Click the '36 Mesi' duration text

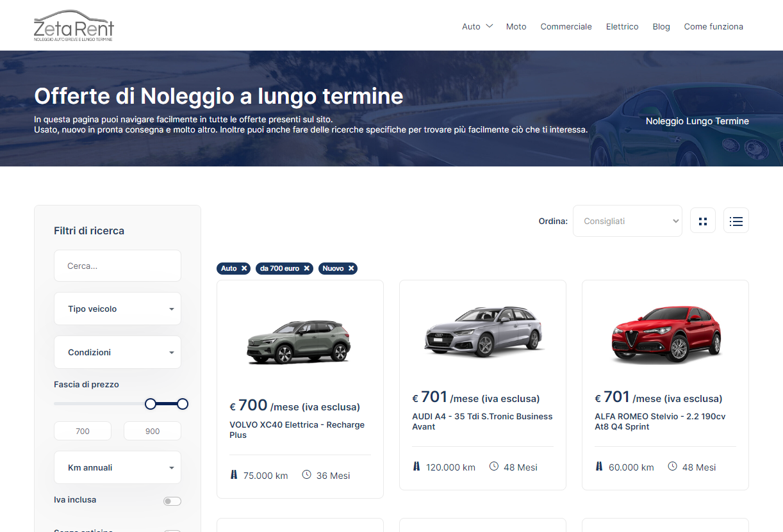[333, 476]
